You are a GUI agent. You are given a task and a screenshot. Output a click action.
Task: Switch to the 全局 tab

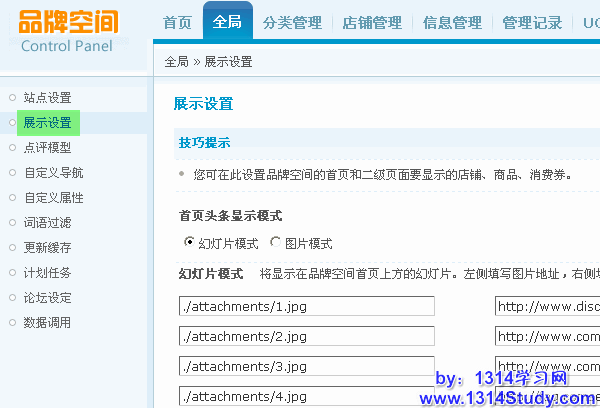coord(227,23)
